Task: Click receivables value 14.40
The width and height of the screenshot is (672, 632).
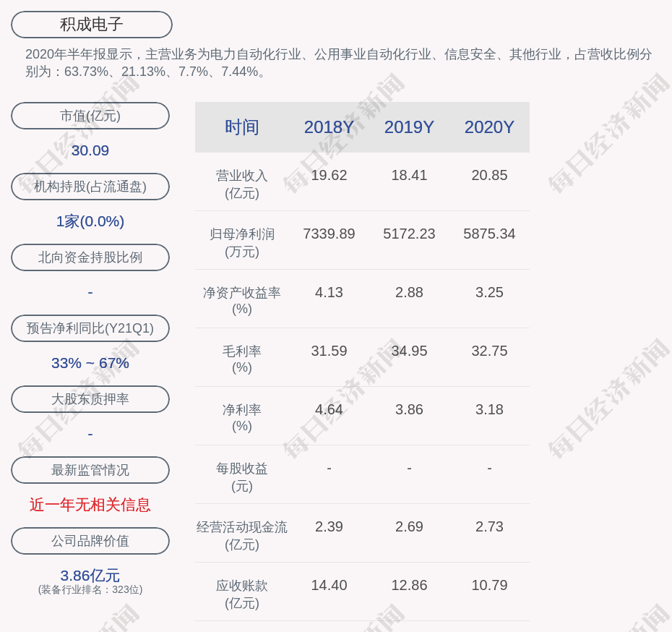Action: 329,585
